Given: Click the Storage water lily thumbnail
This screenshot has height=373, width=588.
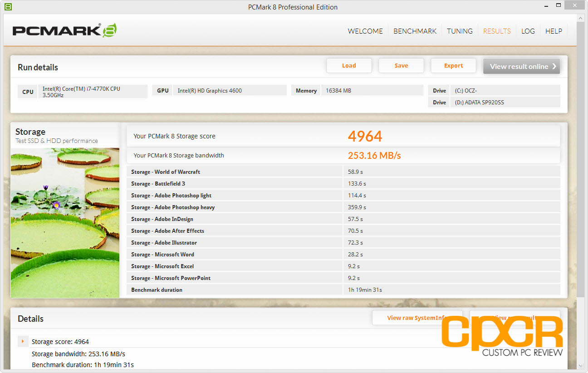Looking at the screenshot, I should point(65,223).
